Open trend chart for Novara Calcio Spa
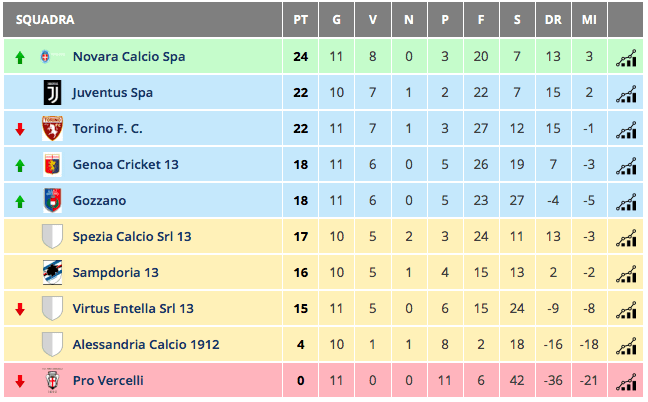The image size is (648, 402). point(626,57)
